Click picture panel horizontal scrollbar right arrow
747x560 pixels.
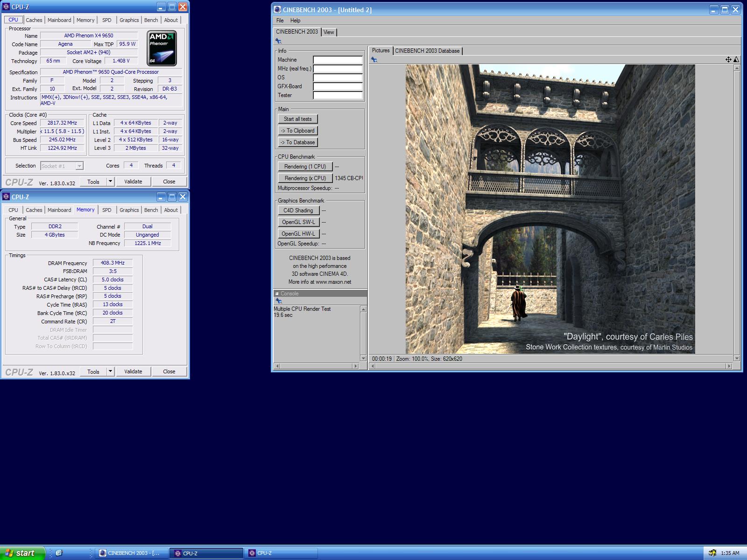(729, 366)
